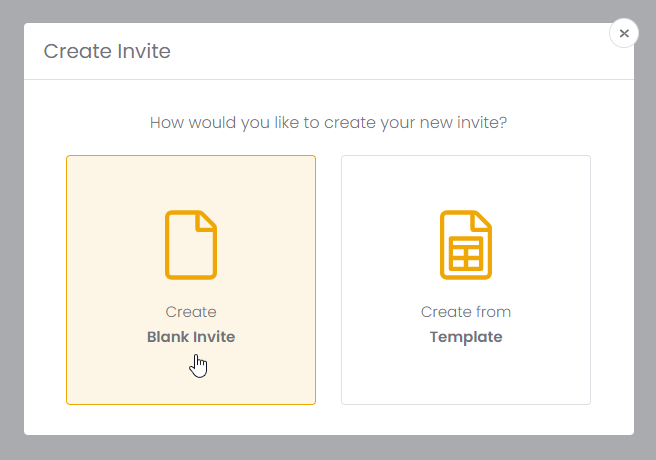656x460 pixels.
Task: Click the dialog header bar beside the title
Action: [x=400, y=52]
